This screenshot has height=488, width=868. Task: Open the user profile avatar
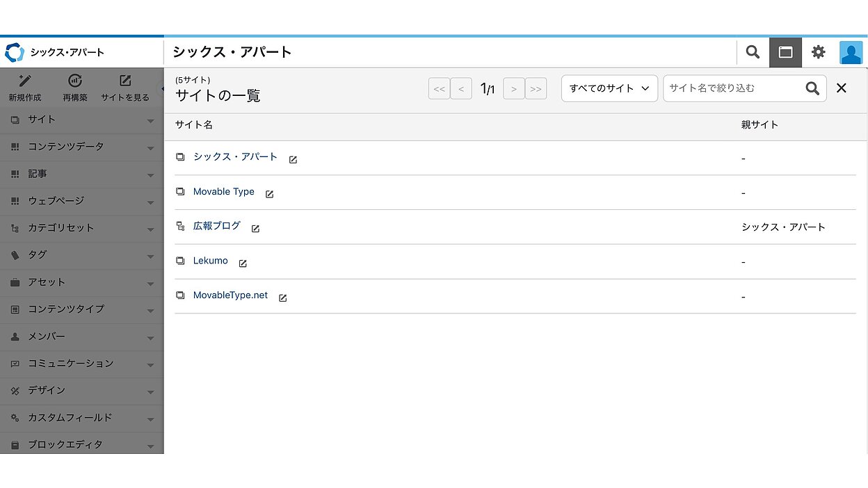(851, 52)
